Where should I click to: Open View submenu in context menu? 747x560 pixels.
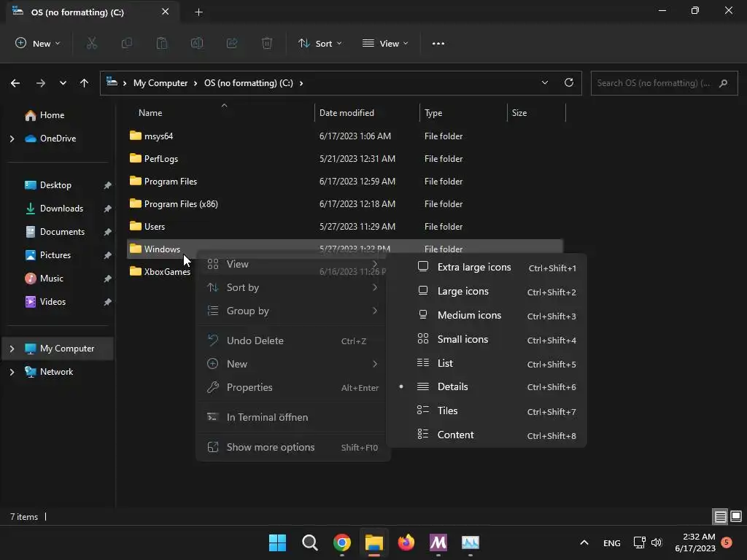pyautogui.click(x=293, y=264)
